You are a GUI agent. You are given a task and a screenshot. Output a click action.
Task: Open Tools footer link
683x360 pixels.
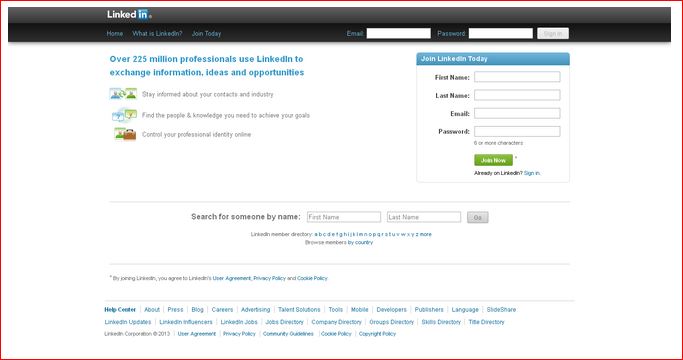(x=335, y=309)
